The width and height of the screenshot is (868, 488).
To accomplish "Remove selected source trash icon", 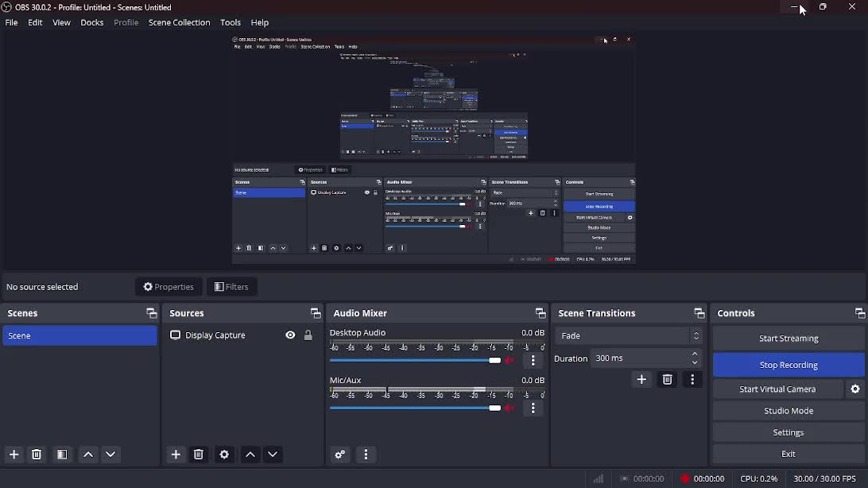I will [198, 455].
